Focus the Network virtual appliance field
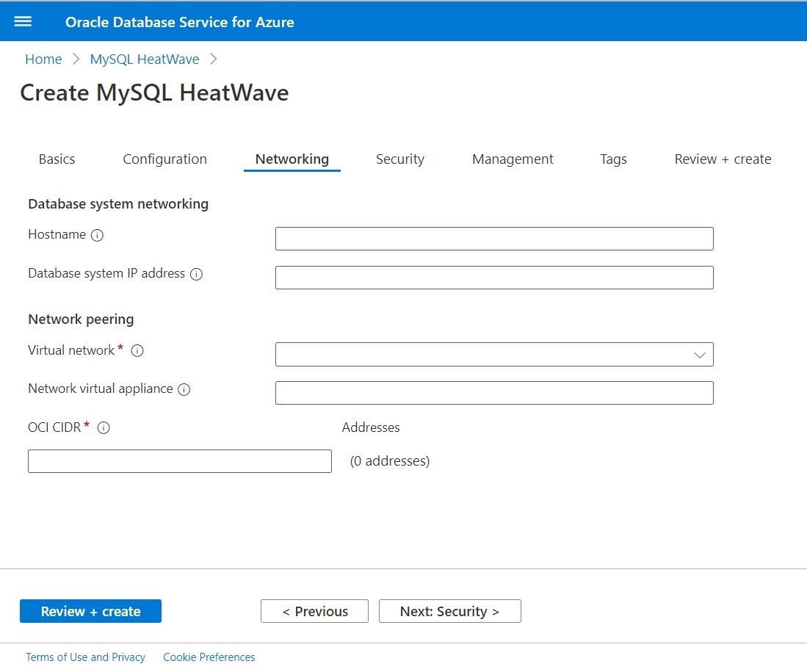The height and width of the screenshot is (672, 807). tap(494, 393)
